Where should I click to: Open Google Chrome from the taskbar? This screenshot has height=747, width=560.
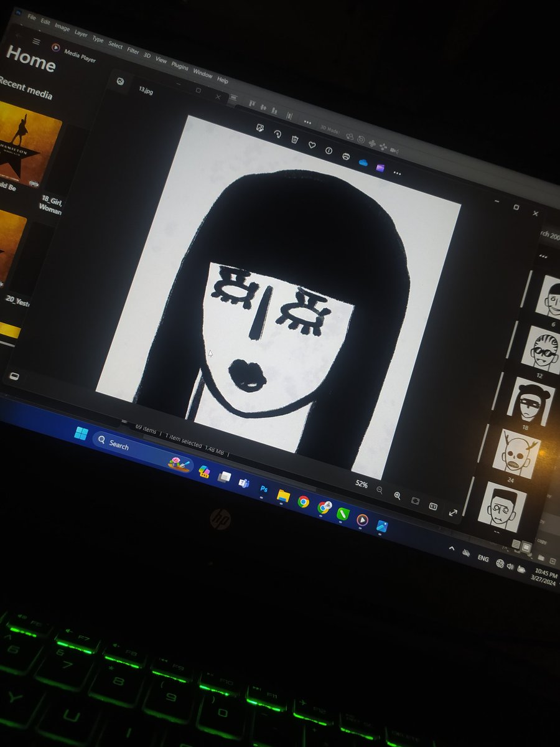coord(304,502)
